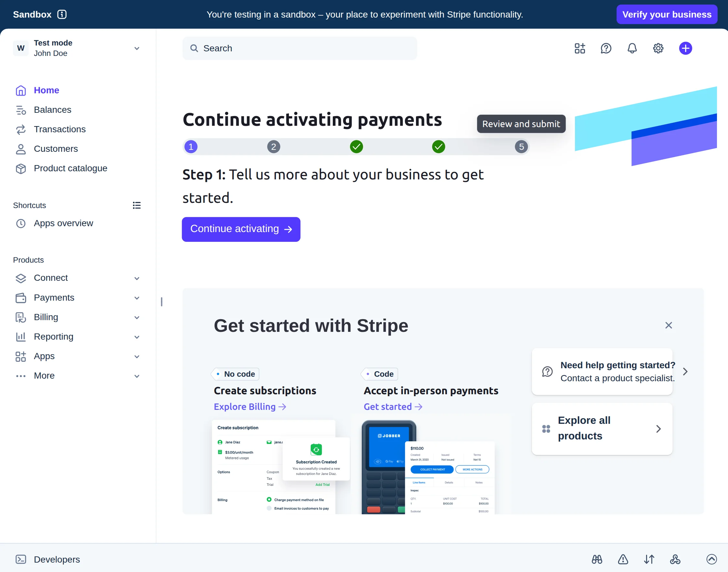The height and width of the screenshot is (572, 728).
Task: Select step 2 in activation progress
Action: point(274,147)
